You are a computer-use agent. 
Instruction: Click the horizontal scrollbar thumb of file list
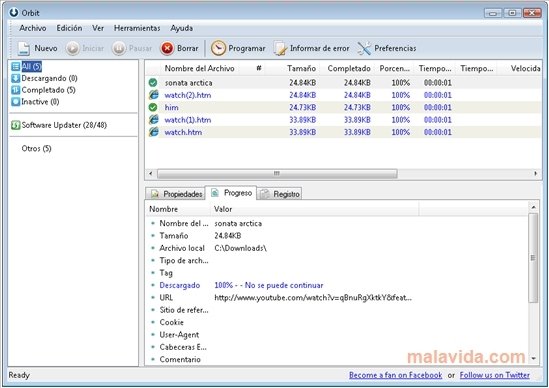coord(277,173)
